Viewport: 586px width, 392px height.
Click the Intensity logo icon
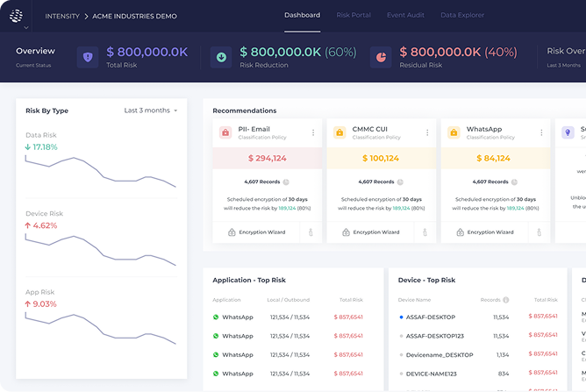[x=17, y=16]
